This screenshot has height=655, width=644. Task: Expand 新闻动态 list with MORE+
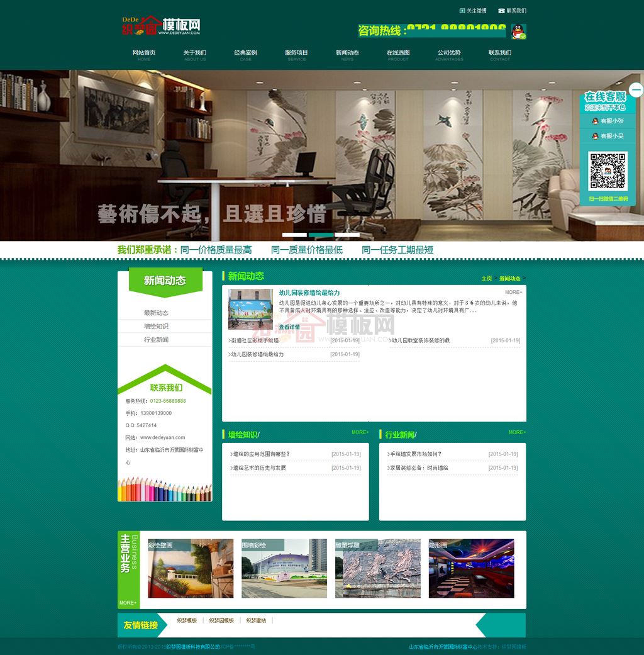[513, 292]
